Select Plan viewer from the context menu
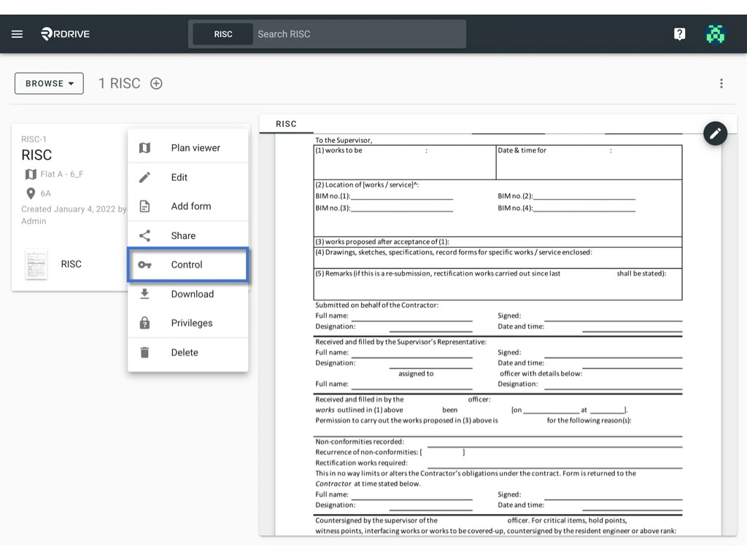The height and width of the screenshot is (560, 747). pyautogui.click(x=187, y=148)
